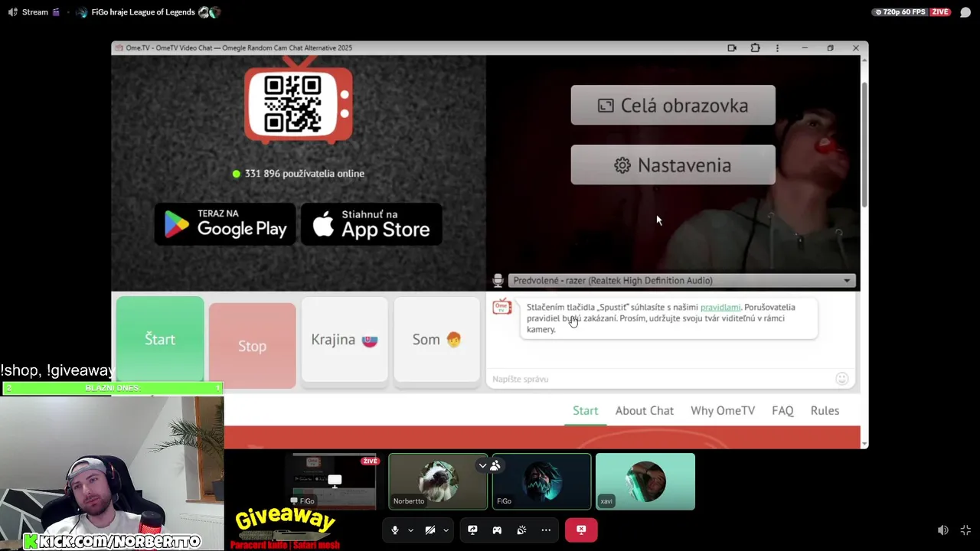The width and height of the screenshot is (980, 551).
Task: Open the Google Play store badge
Action: (x=225, y=224)
